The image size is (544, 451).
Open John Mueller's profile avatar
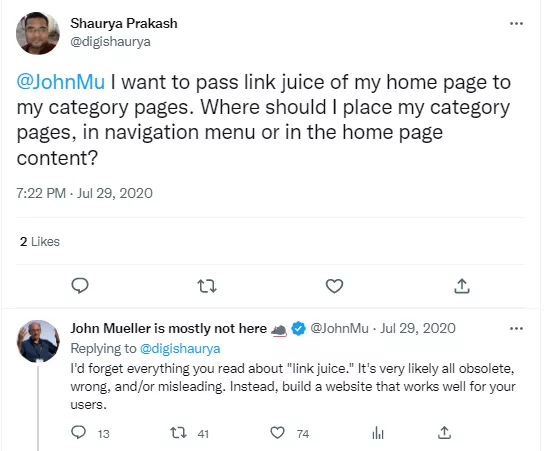(x=38, y=341)
